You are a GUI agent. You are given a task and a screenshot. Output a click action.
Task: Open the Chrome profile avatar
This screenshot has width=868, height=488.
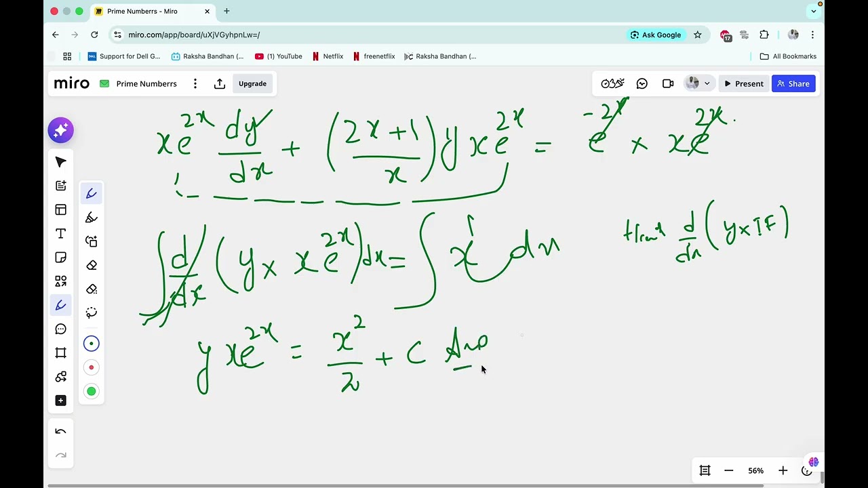click(793, 35)
